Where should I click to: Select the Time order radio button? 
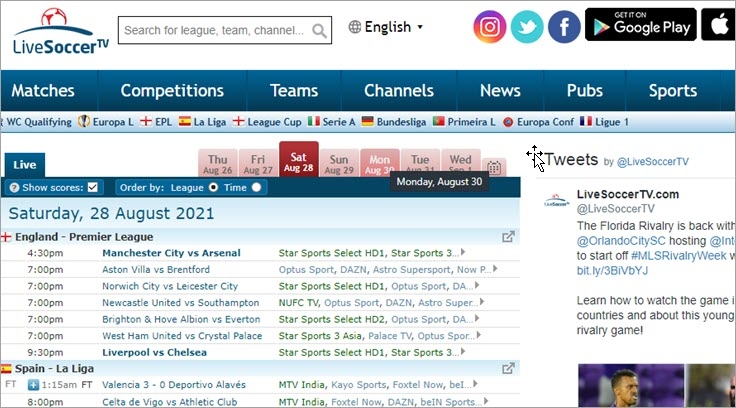257,187
